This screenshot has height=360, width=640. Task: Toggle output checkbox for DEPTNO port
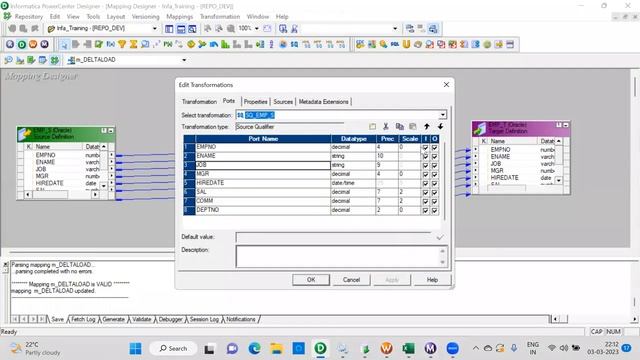point(435,210)
